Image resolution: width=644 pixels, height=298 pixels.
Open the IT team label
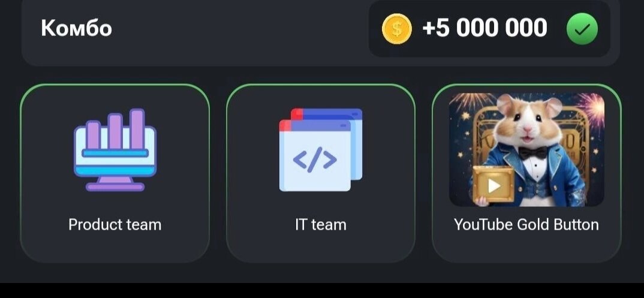tap(320, 224)
